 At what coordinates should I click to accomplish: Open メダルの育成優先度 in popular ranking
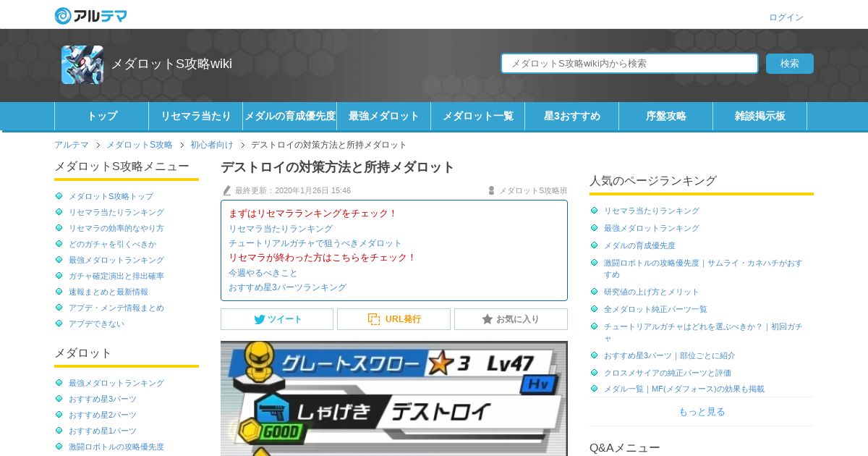pos(639,245)
